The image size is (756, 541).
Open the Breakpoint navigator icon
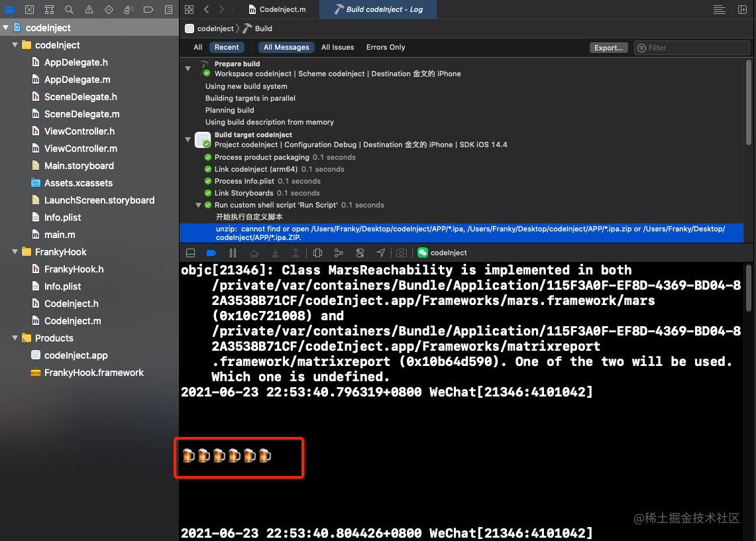pos(148,9)
